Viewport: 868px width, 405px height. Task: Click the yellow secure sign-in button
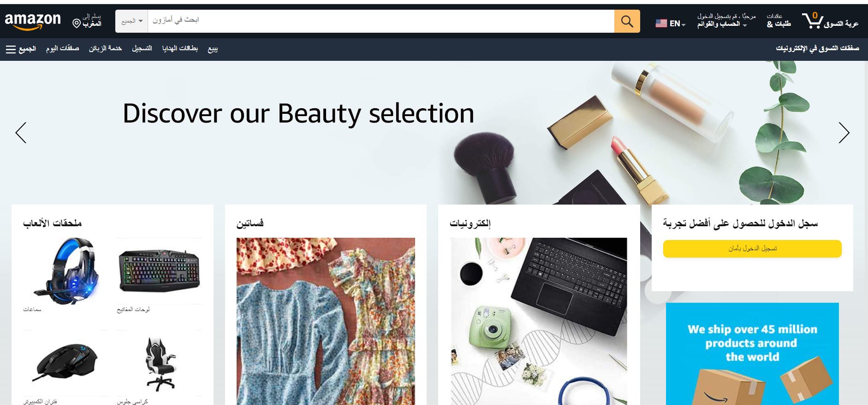(752, 249)
